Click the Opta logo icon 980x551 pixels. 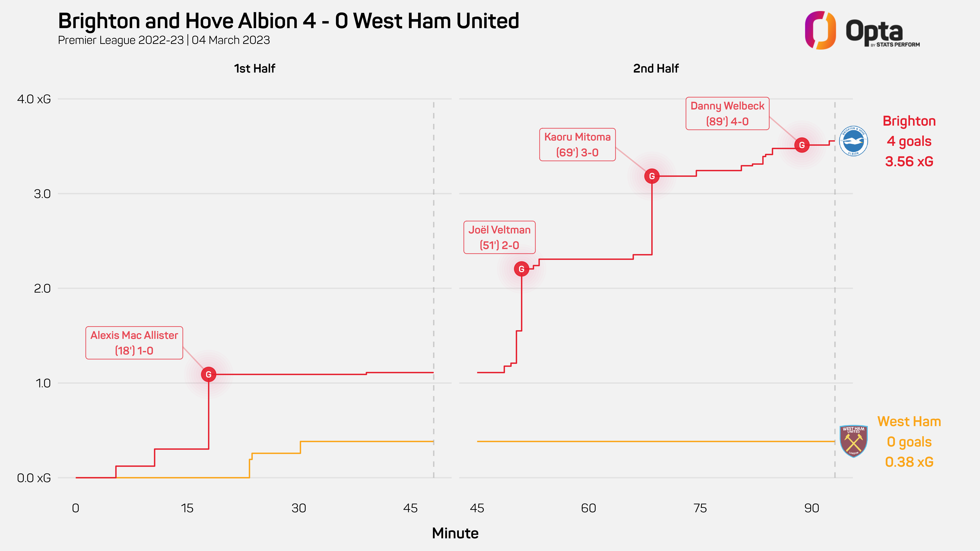point(820,30)
